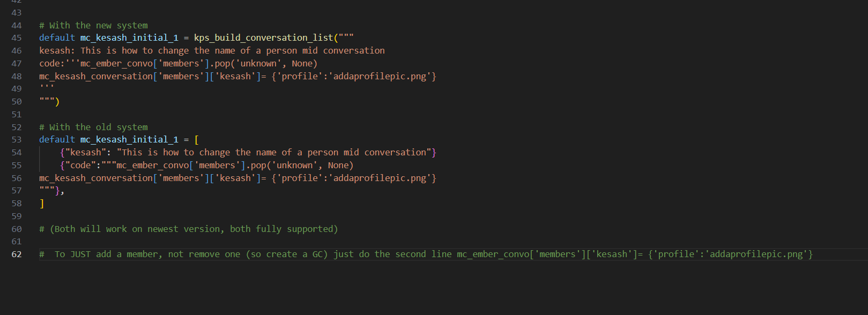This screenshot has width=868, height=315.
Task: Click the closing yellow bracket on line 58
Action: point(42,204)
